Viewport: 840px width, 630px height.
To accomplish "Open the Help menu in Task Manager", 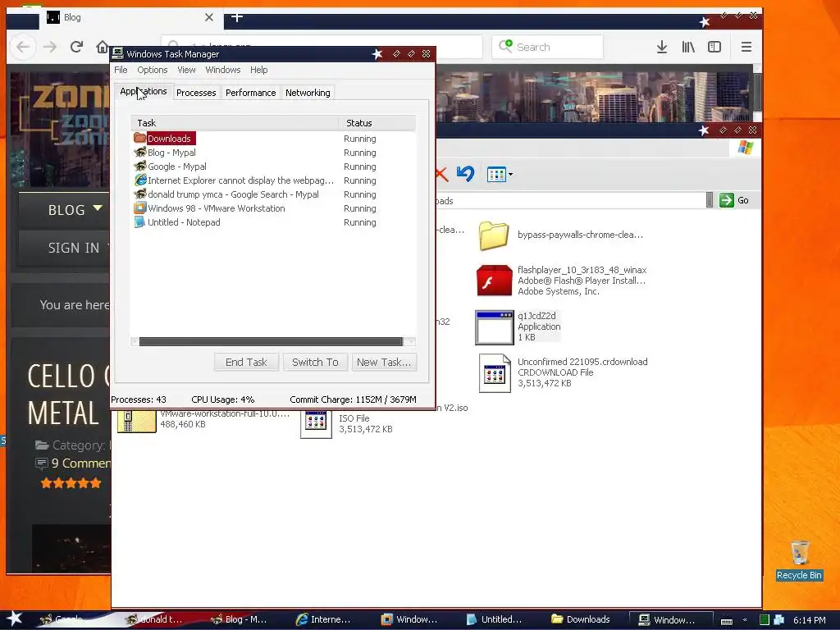I will point(258,70).
